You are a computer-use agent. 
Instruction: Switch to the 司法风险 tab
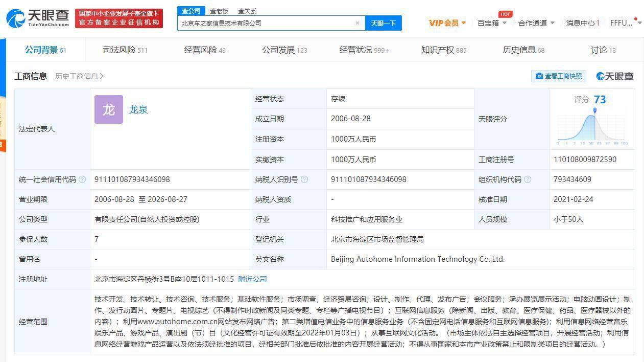pyautogui.click(x=125, y=50)
